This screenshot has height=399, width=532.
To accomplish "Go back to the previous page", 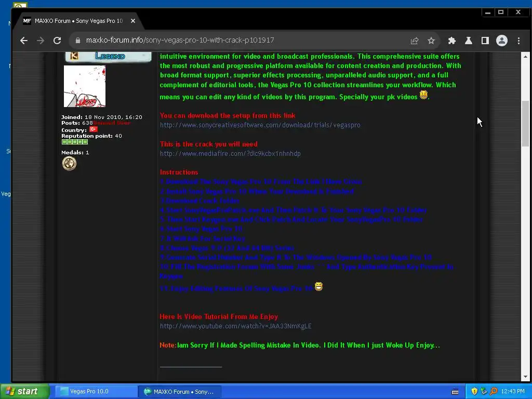I will (x=24, y=41).
